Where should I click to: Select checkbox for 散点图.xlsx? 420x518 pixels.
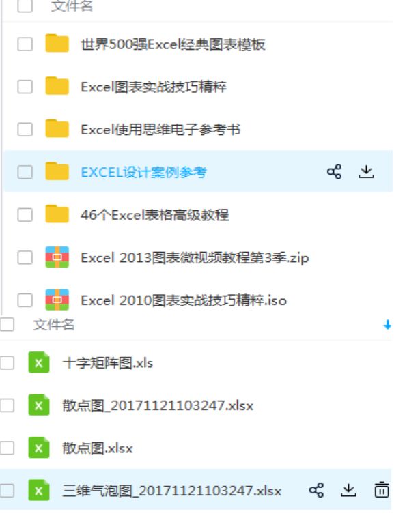point(7,448)
